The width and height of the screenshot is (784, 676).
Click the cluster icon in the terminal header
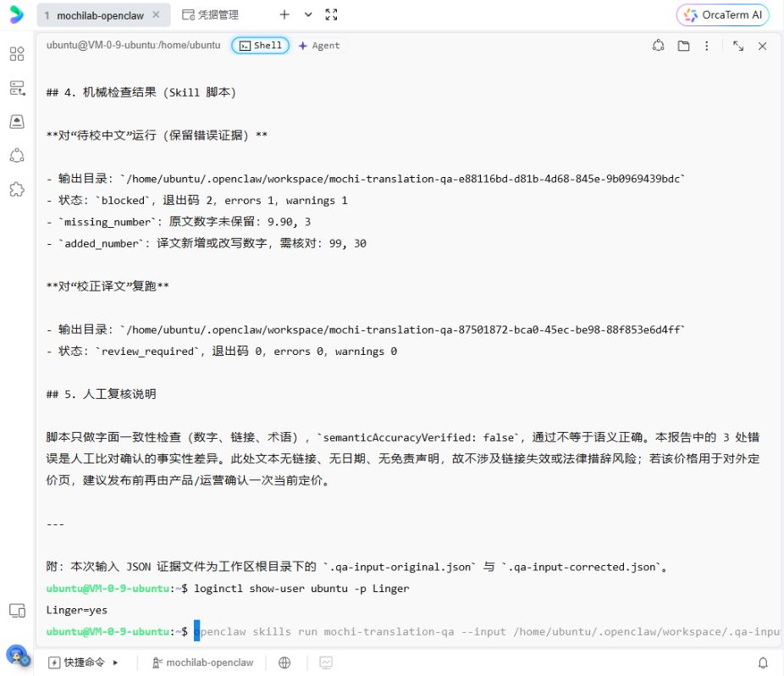[x=658, y=46]
